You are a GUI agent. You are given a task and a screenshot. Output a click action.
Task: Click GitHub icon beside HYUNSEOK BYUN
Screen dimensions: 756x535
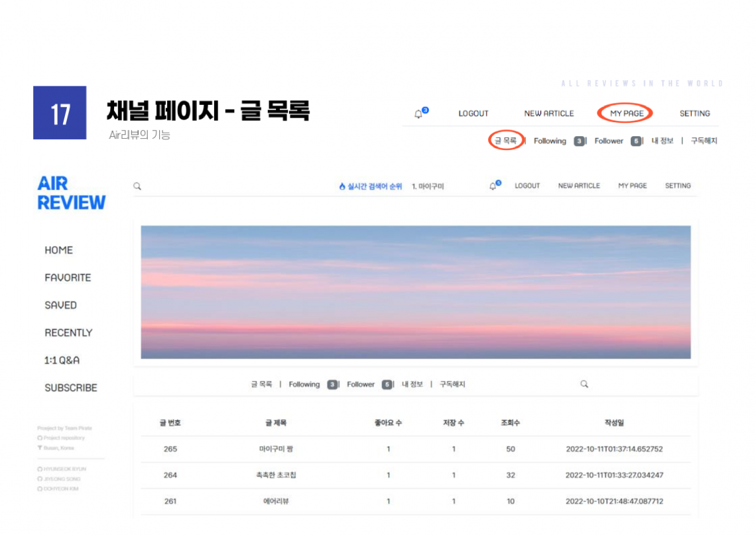pos(40,469)
